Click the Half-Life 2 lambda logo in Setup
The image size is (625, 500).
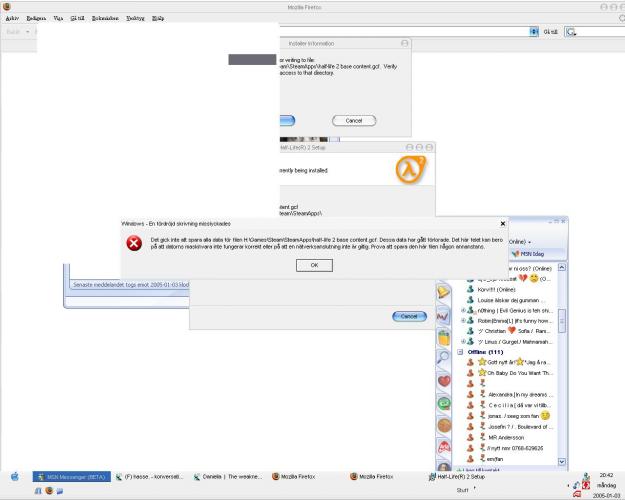pos(411,170)
